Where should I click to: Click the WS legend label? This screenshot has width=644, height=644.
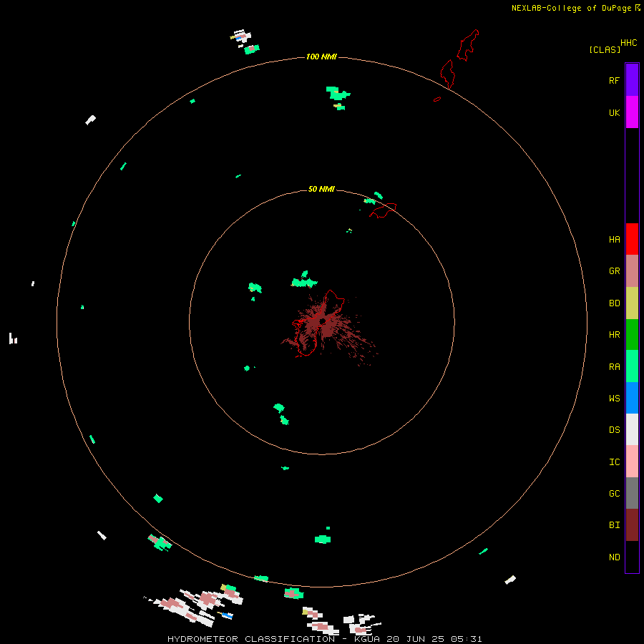(614, 398)
